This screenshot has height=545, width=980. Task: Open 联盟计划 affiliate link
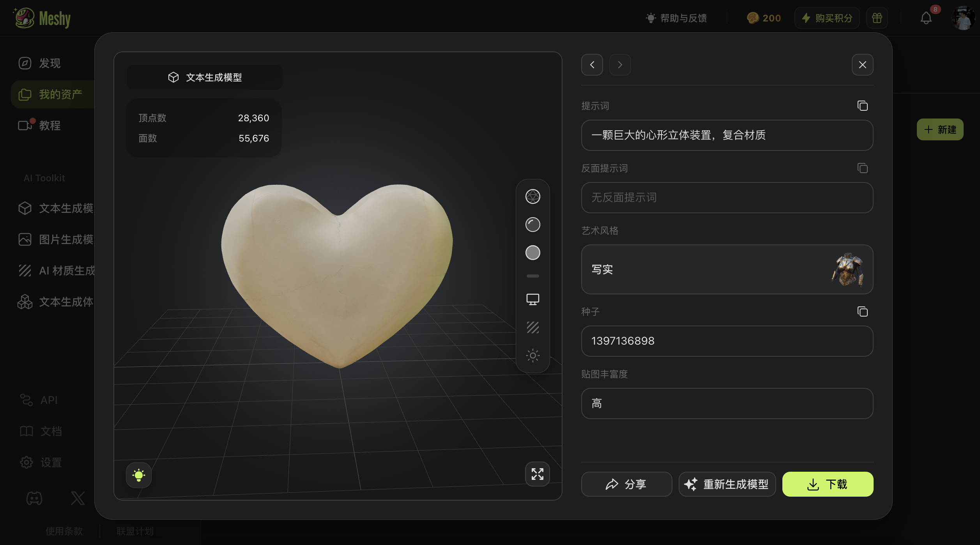(x=135, y=531)
